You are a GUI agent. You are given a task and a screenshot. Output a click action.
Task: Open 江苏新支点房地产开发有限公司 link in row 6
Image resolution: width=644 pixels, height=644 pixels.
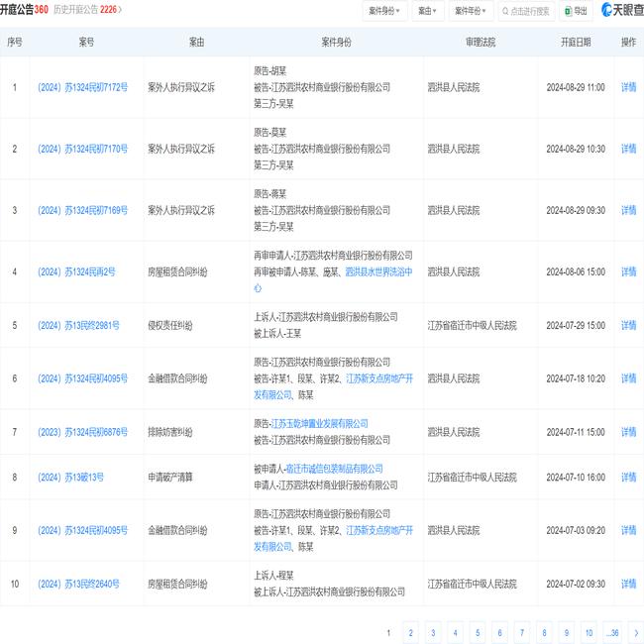pyautogui.click(x=379, y=378)
